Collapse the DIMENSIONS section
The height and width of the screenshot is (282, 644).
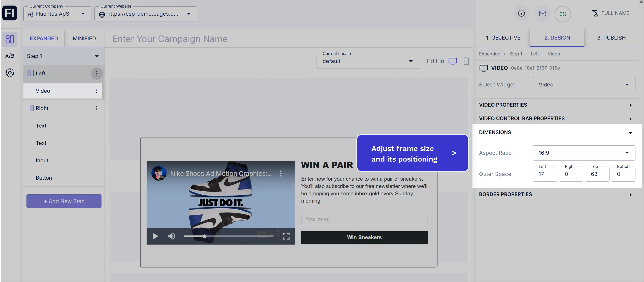[557, 133]
